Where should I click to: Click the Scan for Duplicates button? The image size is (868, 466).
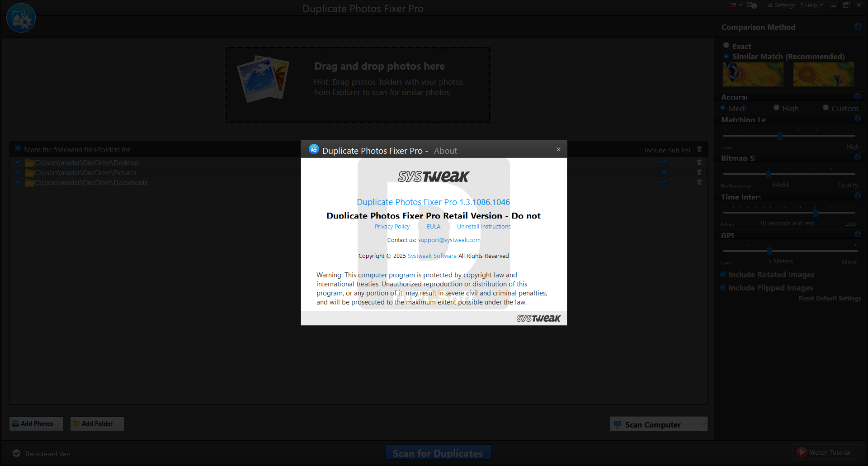(439, 452)
